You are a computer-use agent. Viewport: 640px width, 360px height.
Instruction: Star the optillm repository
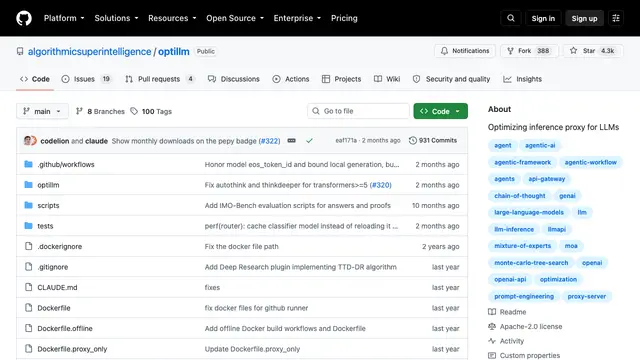593,51
